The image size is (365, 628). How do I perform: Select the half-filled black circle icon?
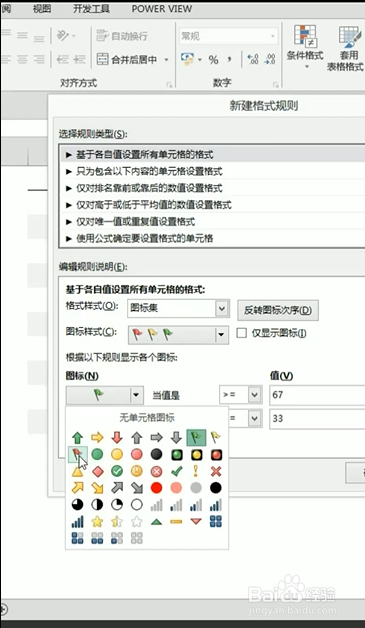(x=97, y=504)
